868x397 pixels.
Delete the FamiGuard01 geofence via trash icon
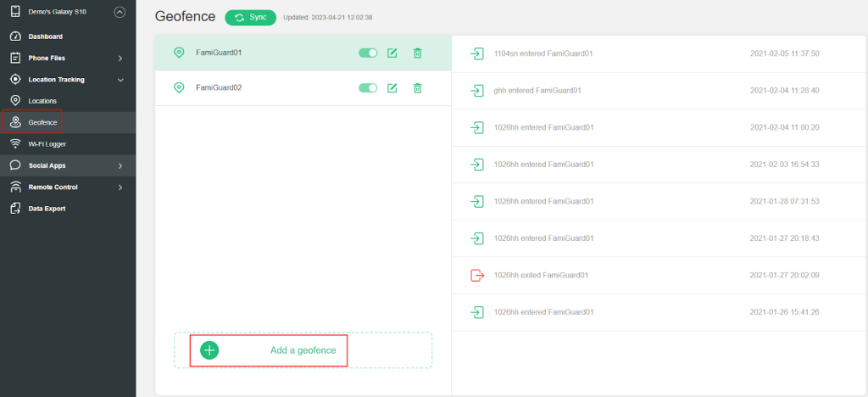point(417,53)
